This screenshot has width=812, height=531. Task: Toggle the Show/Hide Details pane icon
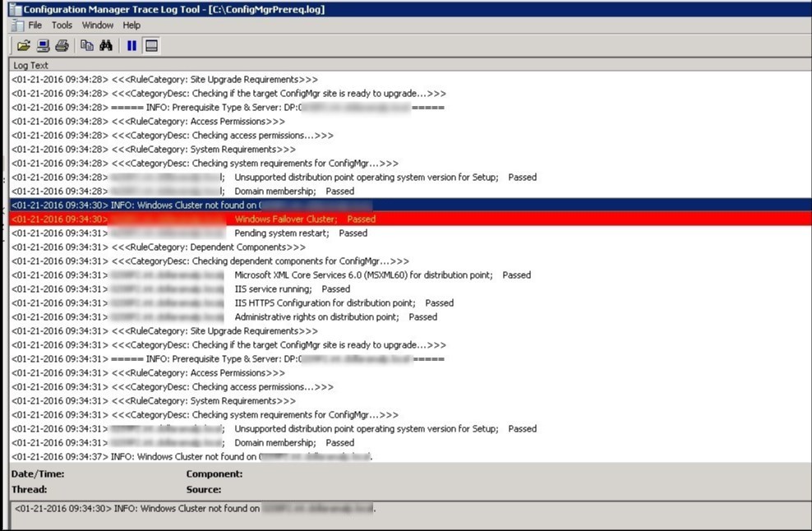click(151, 45)
